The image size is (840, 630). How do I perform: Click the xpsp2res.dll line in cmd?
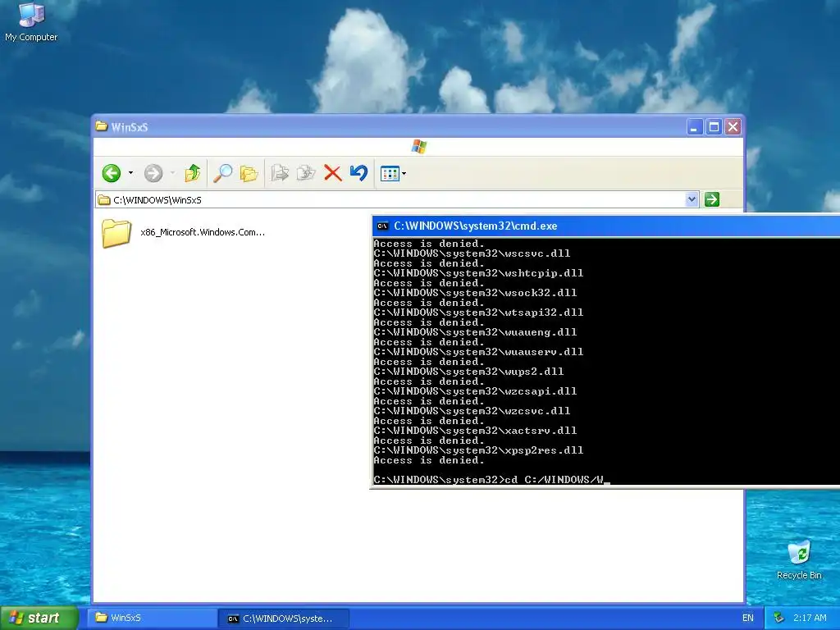pos(478,450)
